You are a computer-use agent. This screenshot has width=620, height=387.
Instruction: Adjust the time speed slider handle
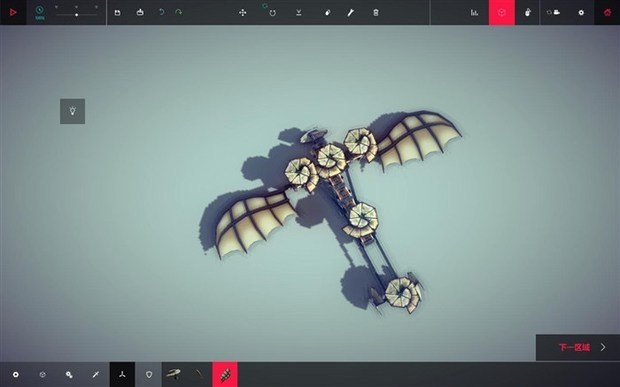(x=76, y=15)
